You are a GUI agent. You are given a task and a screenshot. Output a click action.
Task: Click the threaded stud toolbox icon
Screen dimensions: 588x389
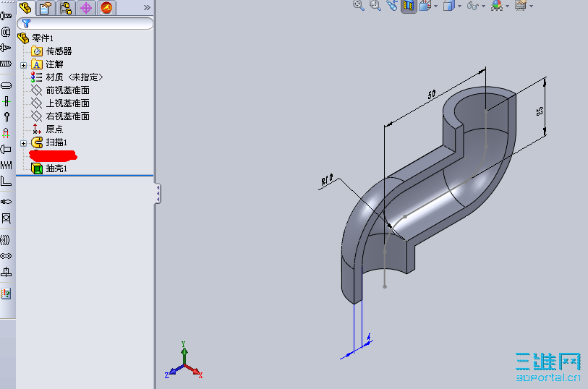tap(6, 64)
